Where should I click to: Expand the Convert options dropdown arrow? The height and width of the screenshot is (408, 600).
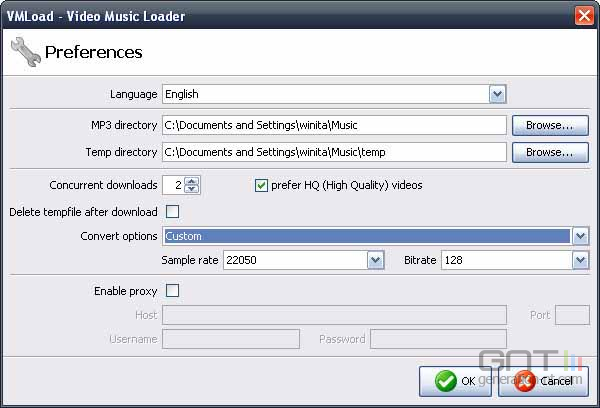pyautogui.click(x=580, y=236)
